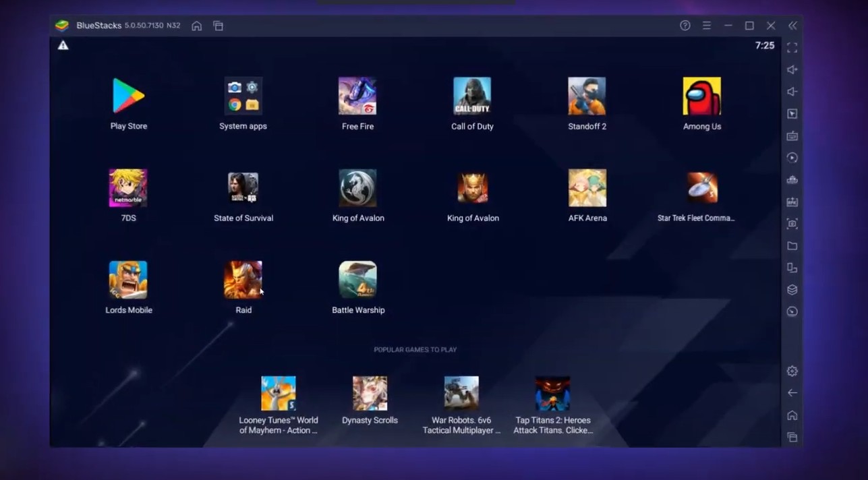Open the System apps folder
This screenshot has width=868, height=480.
[243, 96]
